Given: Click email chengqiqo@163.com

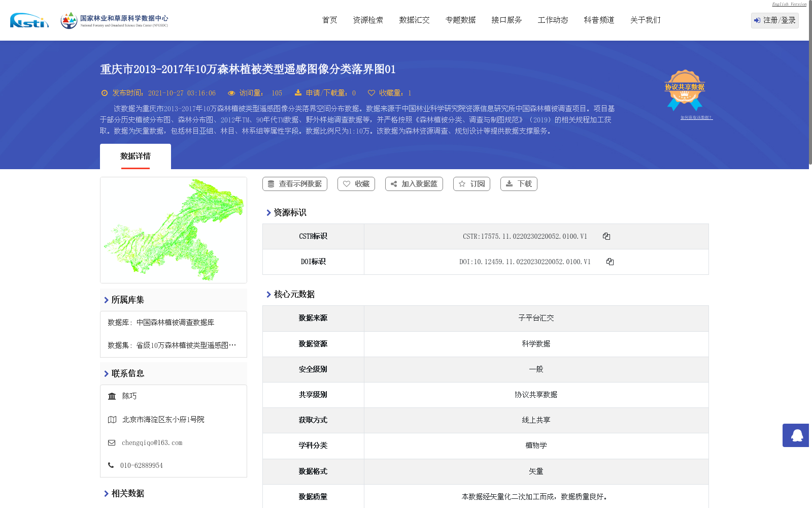Looking at the screenshot, I should [152, 443].
